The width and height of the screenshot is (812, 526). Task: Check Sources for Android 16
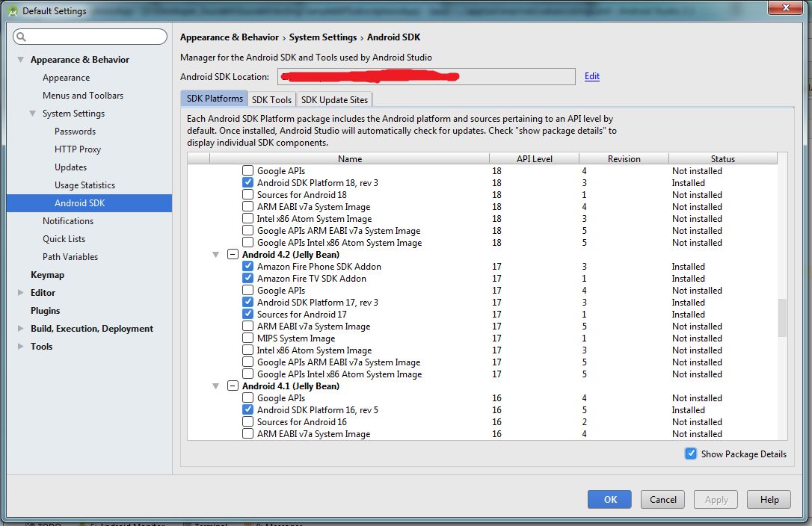pos(248,421)
